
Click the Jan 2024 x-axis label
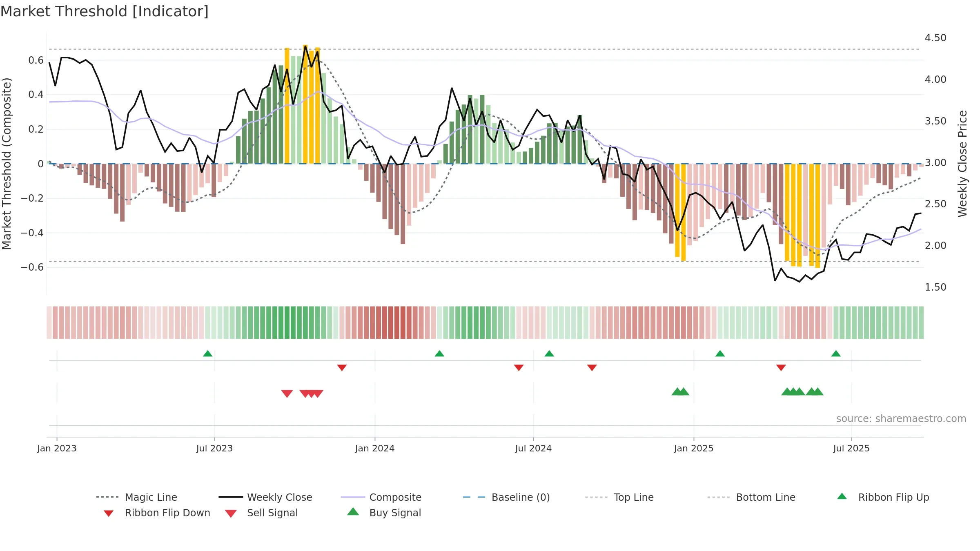[x=375, y=449]
